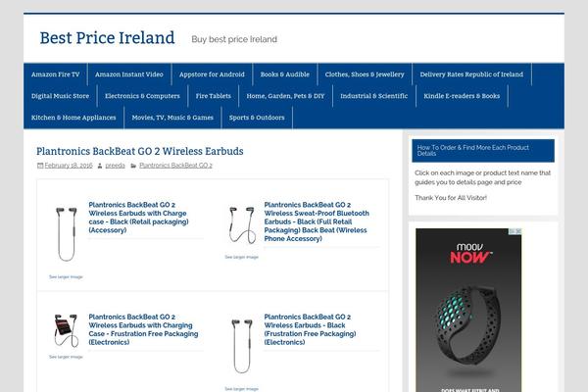See larger image of Sweat-Proof Bluetooth earbuds
This screenshot has height=392, width=588.
(242, 257)
